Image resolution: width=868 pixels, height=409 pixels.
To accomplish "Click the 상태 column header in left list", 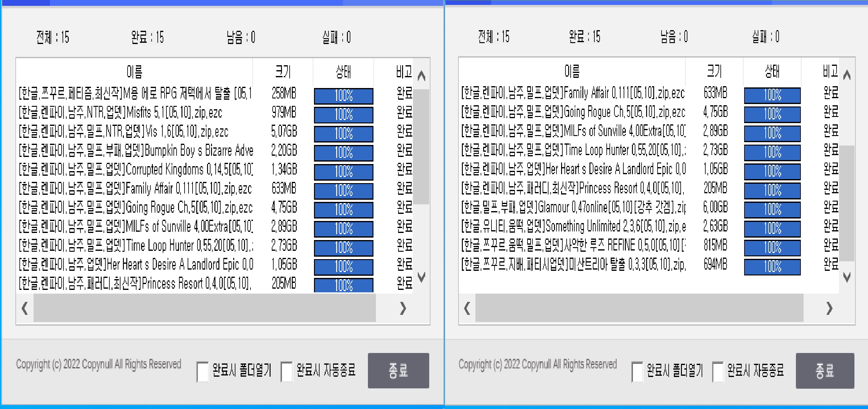I will [x=343, y=72].
